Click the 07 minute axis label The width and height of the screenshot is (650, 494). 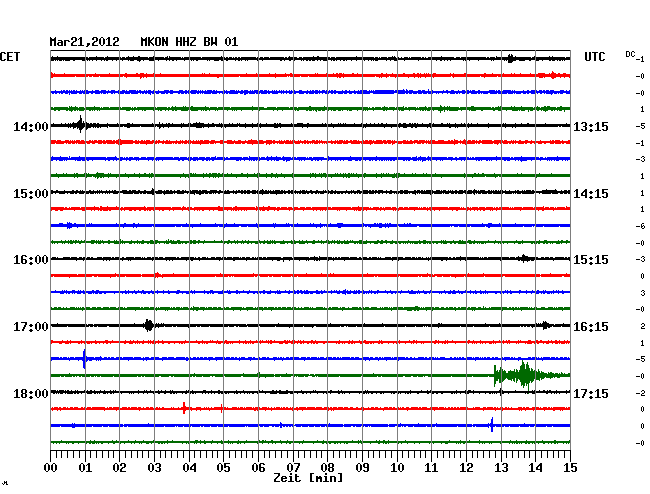[x=293, y=467]
